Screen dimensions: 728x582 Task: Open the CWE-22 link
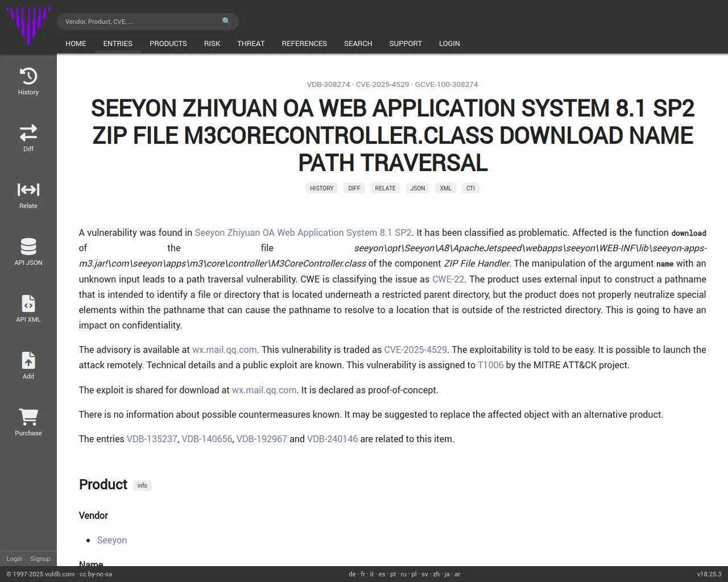click(448, 279)
